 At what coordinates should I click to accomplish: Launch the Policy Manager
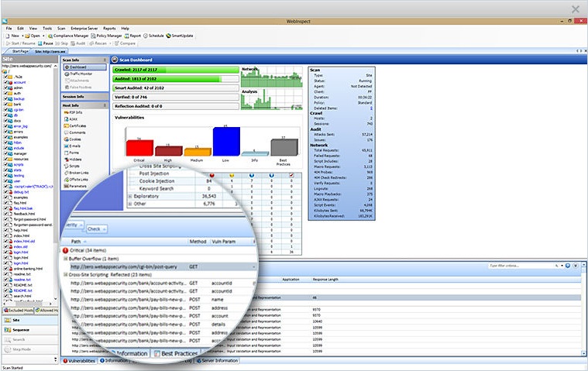coord(106,36)
